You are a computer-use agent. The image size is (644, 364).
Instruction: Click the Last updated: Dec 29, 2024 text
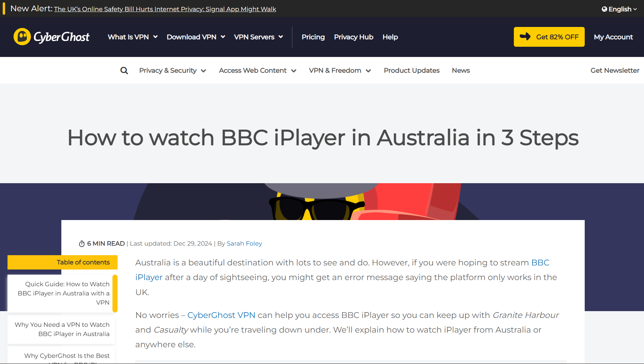coord(171,244)
